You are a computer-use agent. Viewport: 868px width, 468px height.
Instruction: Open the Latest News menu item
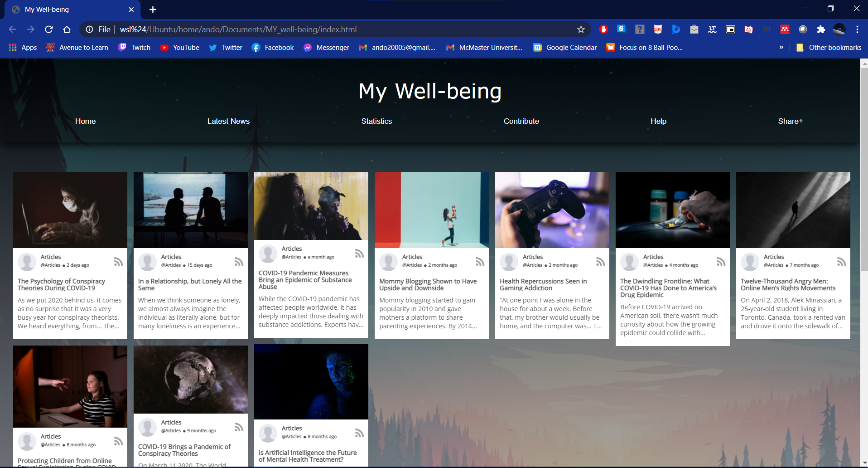tap(228, 121)
